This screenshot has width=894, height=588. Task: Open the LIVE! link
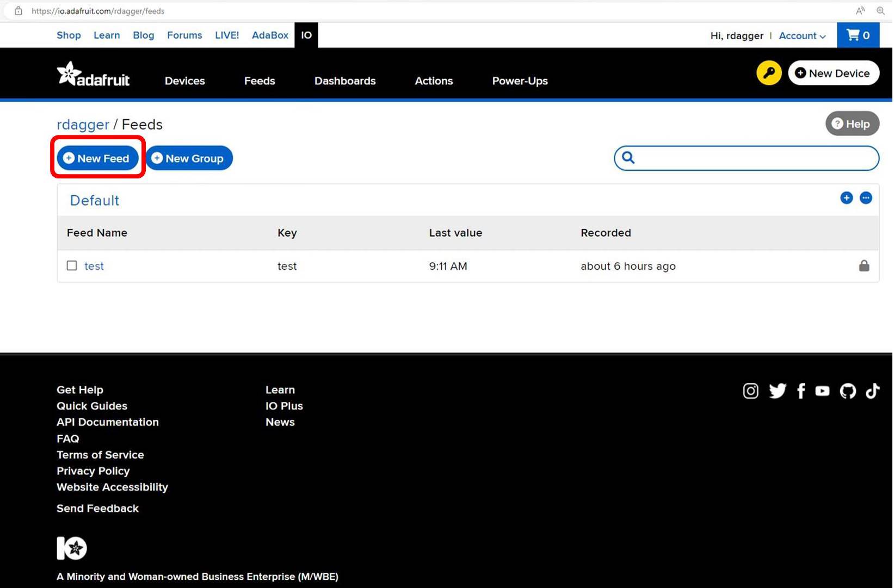[x=227, y=35]
